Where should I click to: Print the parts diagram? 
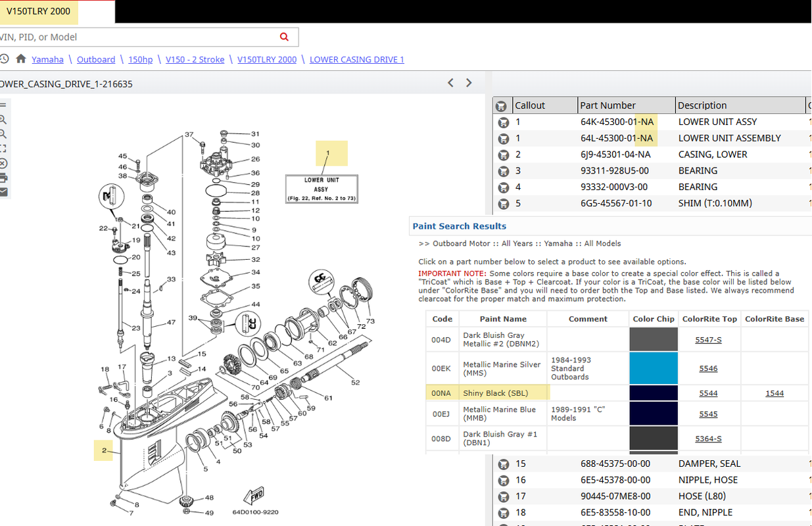(3, 178)
